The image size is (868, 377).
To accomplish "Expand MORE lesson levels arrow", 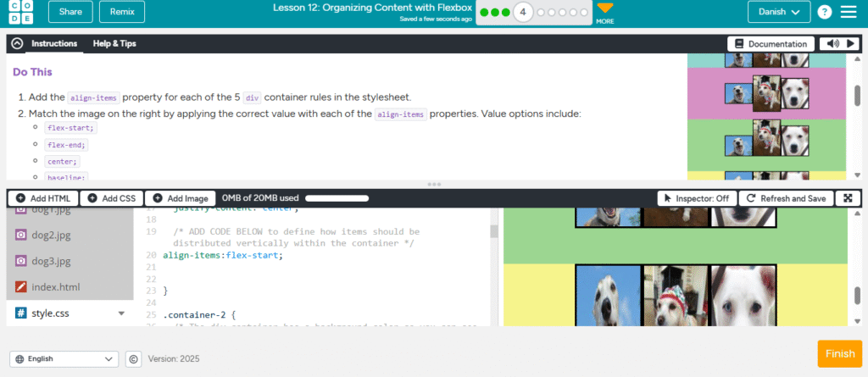I will pos(604,9).
